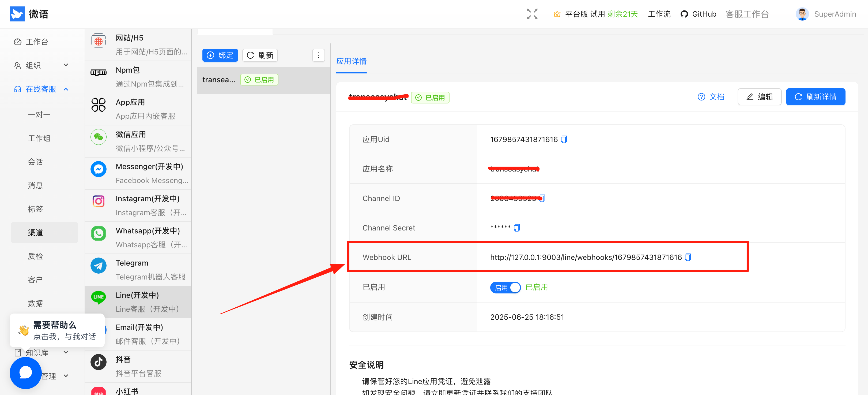Viewport: 868px width, 395px height.
Task: Click the 绑定 button
Action: [x=220, y=55]
